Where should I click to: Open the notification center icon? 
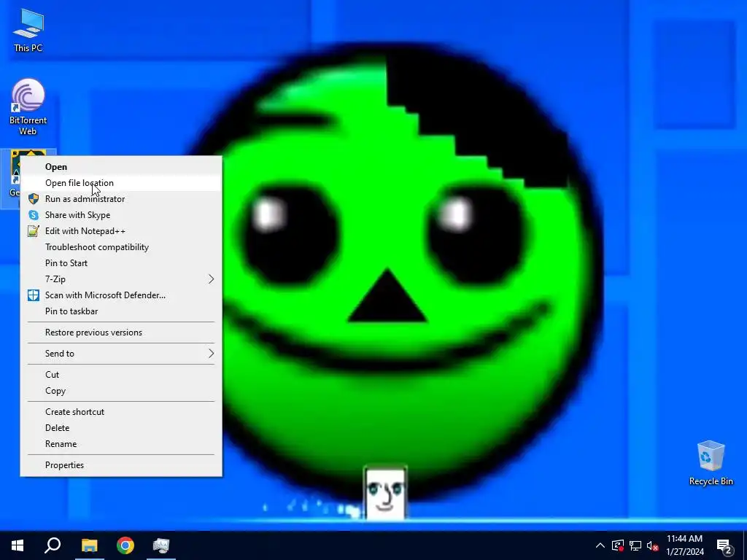(x=724, y=545)
